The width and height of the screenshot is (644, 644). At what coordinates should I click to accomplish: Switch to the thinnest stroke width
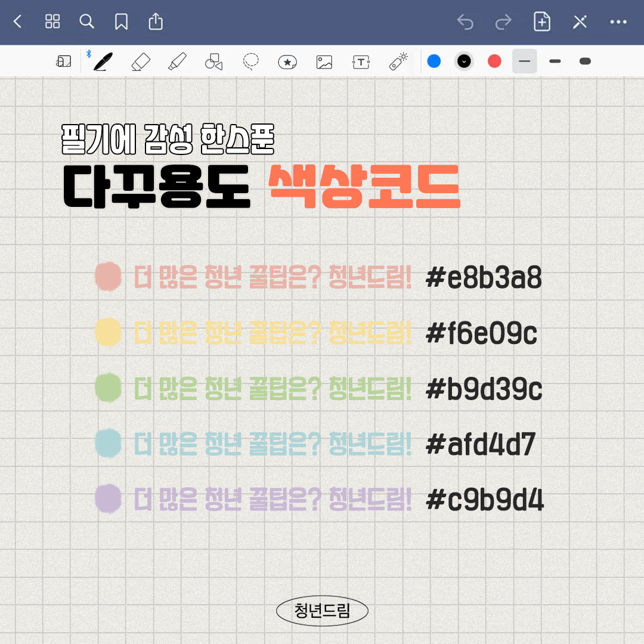525,61
